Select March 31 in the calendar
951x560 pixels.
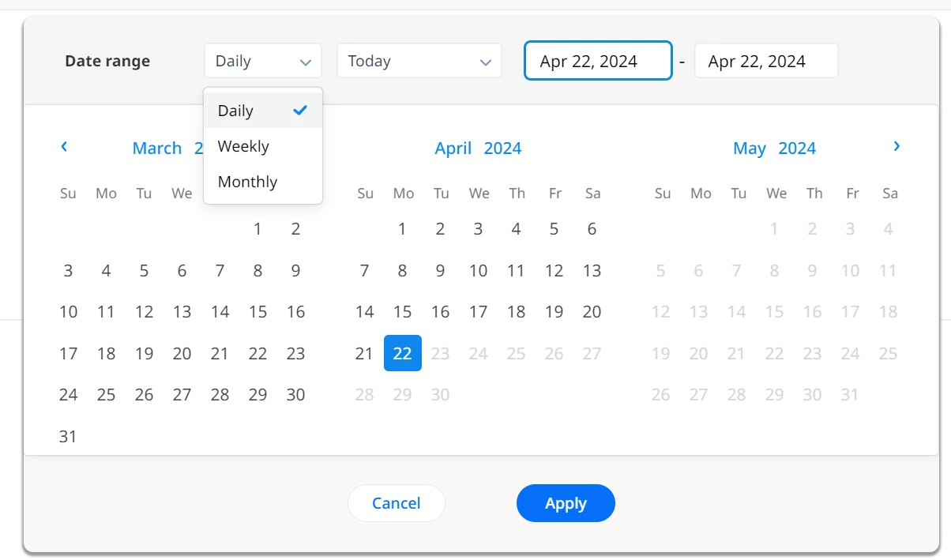pyautogui.click(x=68, y=436)
